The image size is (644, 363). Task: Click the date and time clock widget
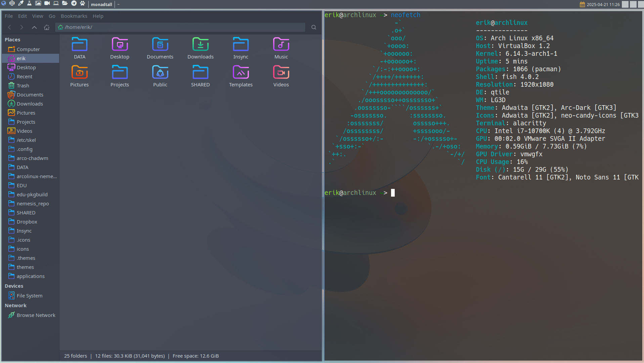point(600,4)
